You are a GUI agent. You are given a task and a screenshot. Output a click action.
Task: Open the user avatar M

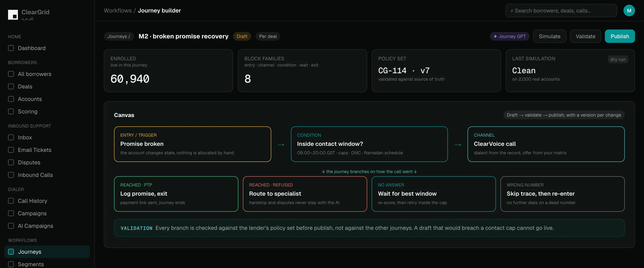point(629,10)
